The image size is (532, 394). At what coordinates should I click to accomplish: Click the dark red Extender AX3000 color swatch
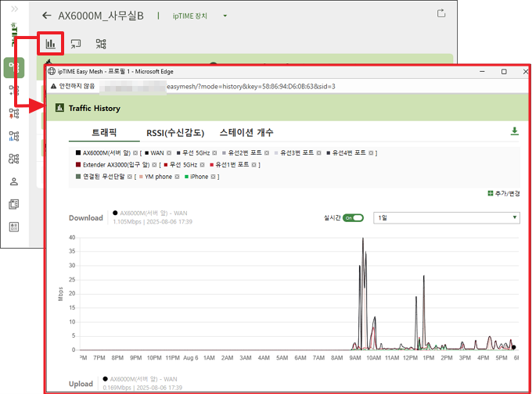coord(78,165)
